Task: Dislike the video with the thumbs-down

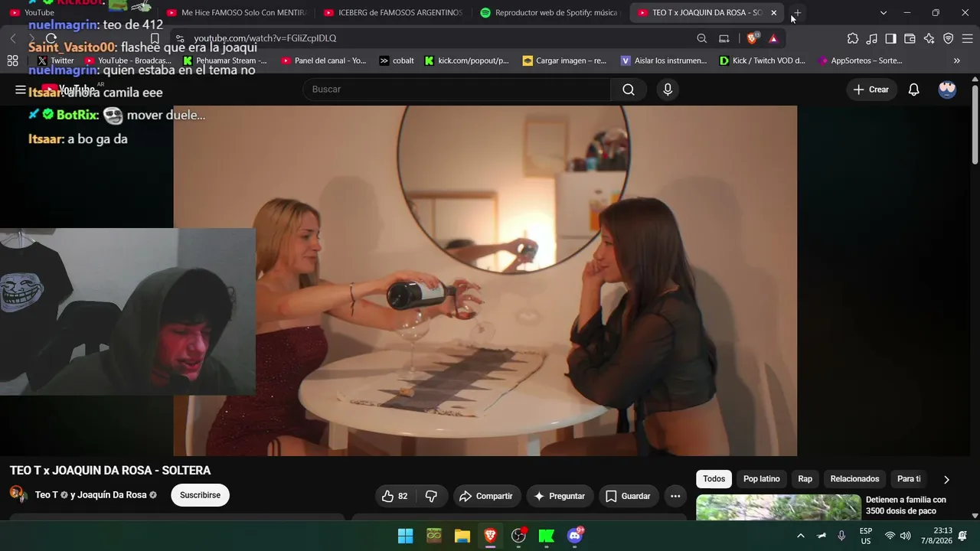Action: [x=431, y=496]
